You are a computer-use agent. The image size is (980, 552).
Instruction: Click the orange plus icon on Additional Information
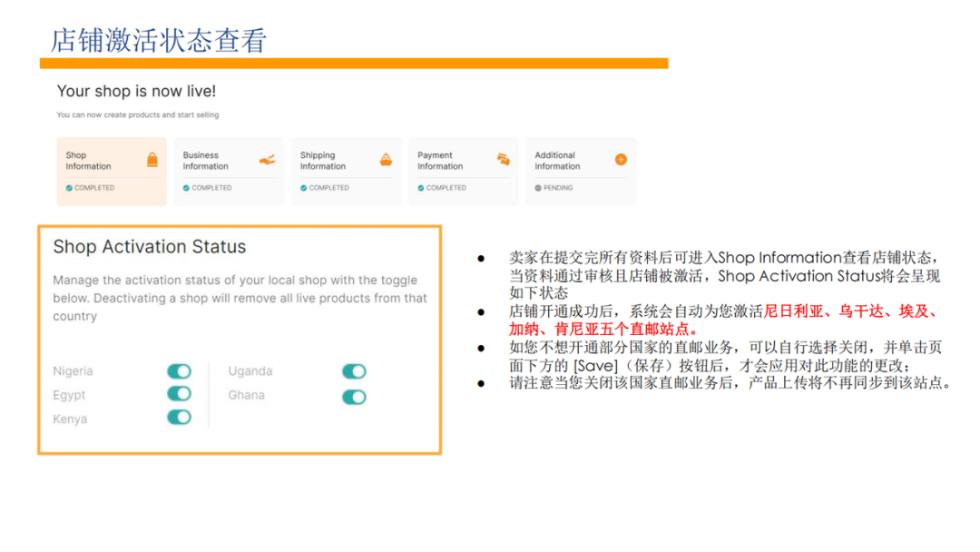tap(621, 160)
